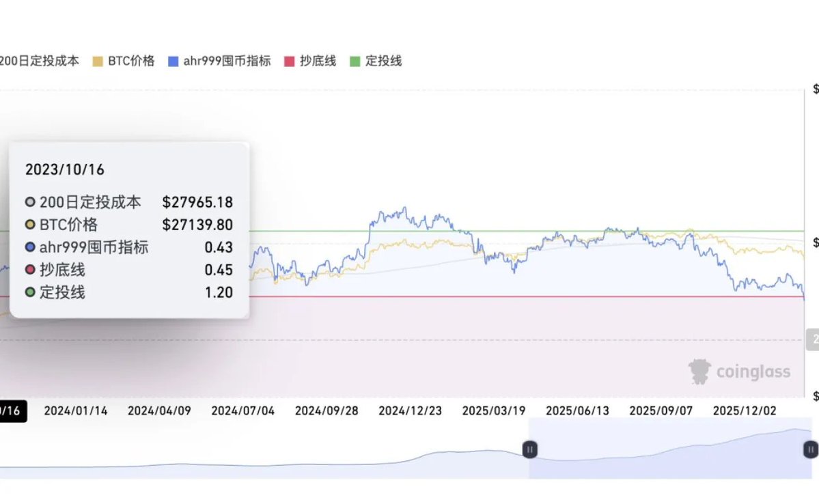Click the red 抄底线 legend square
Viewport: 819px width, 504px height.
(289, 61)
